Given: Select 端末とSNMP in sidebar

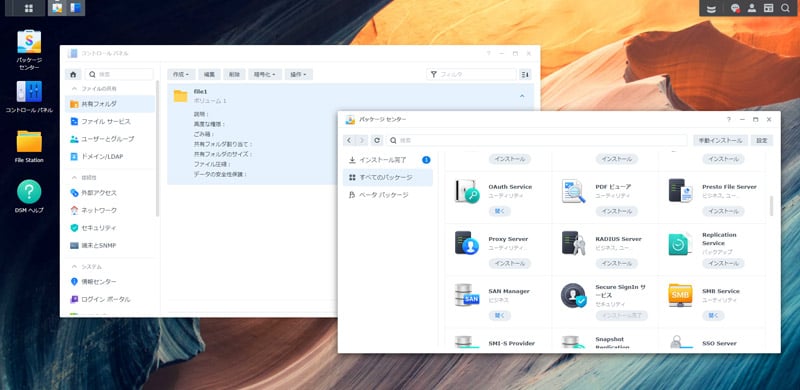Looking at the screenshot, I should (x=110, y=246).
